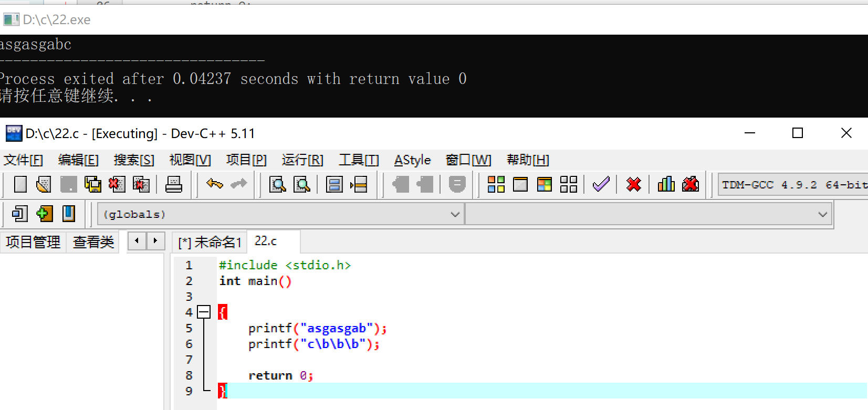Click the first icon on second toolbar row
Image resolution: width=868 pixels, height=410 pixels.
click(x=20, y=214)
